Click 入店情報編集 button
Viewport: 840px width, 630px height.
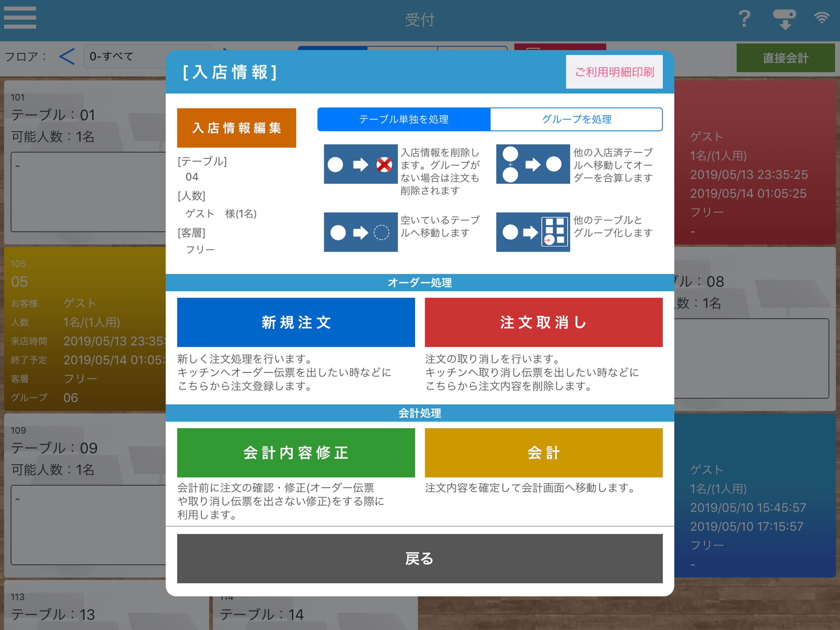tap(236, 128)
